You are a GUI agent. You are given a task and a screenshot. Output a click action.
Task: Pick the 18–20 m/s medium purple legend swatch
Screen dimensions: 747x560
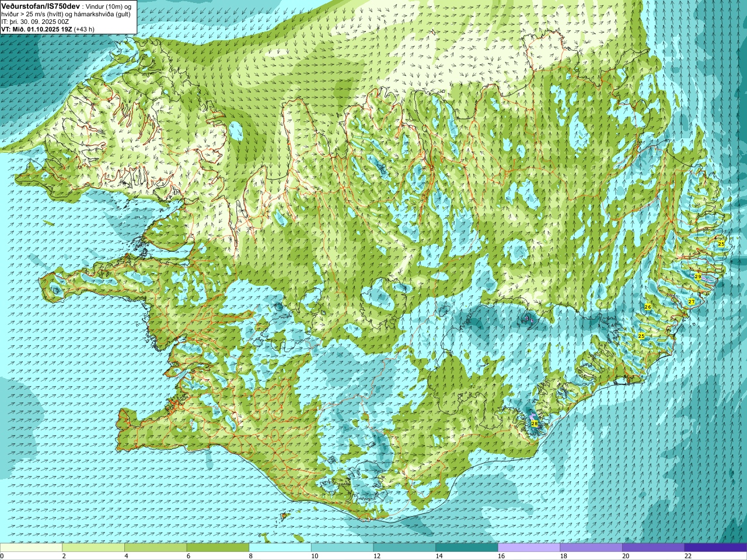point(591,548)
